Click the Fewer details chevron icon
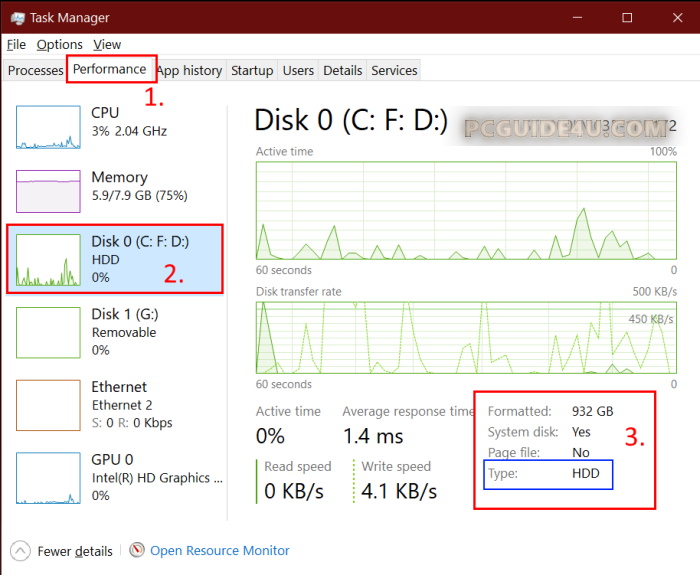 (x=20, y=550)
